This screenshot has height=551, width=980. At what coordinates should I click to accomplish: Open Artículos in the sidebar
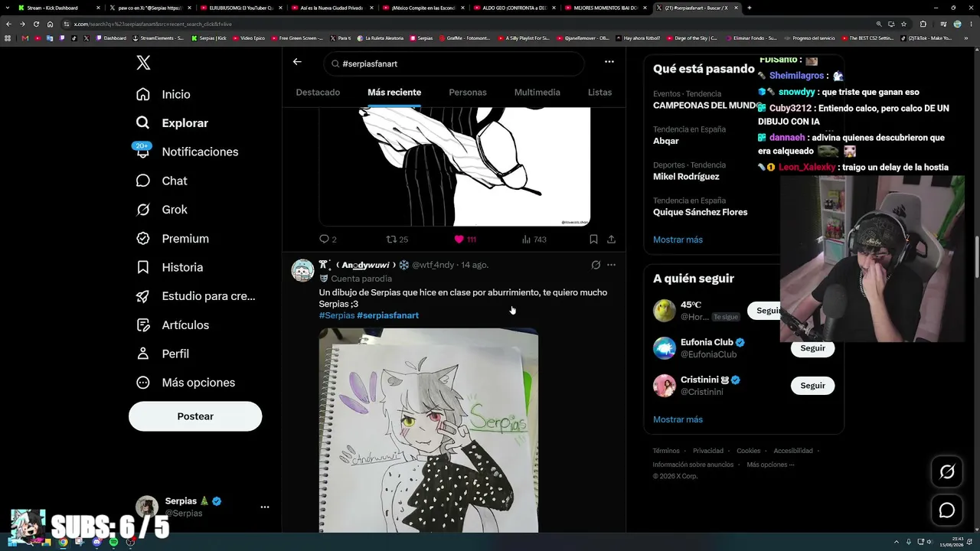[x=172, y=325]
